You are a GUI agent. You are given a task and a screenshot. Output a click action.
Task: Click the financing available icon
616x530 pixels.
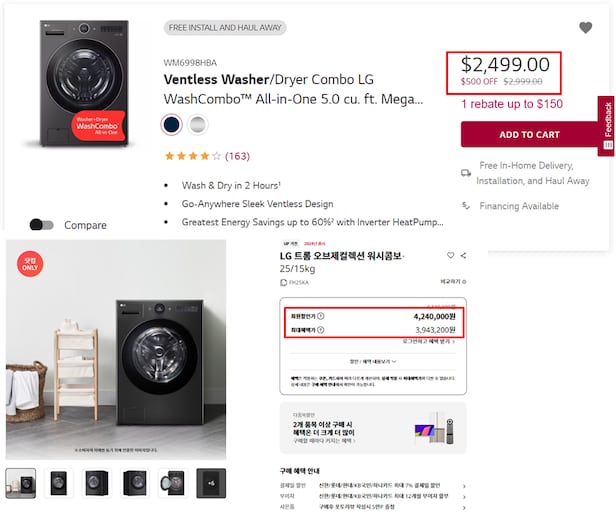click(466, 206)
